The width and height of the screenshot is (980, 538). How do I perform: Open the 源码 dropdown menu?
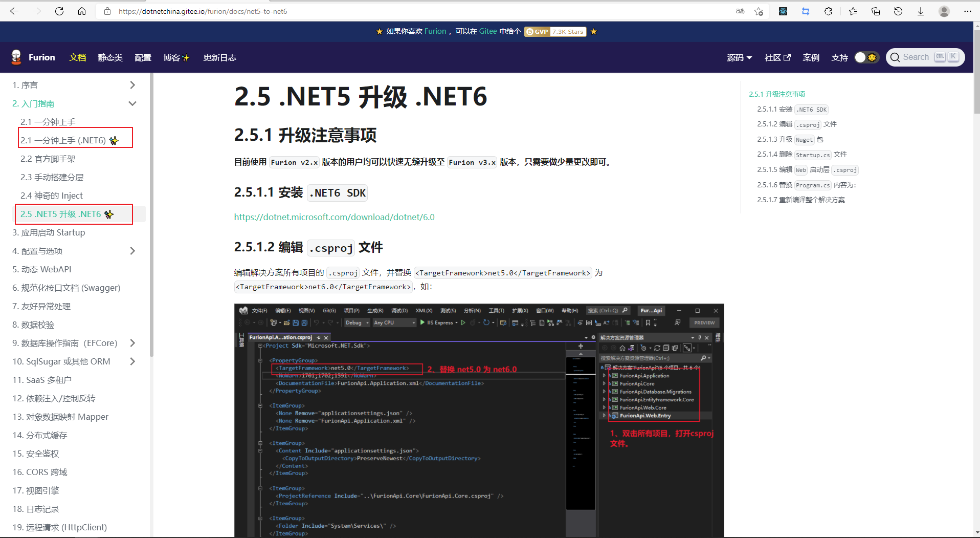coord(740,57)
